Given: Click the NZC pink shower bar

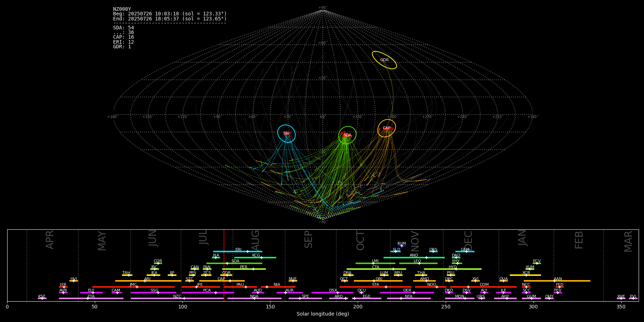Looking at the screenshot, I should (x=177, y=298).
